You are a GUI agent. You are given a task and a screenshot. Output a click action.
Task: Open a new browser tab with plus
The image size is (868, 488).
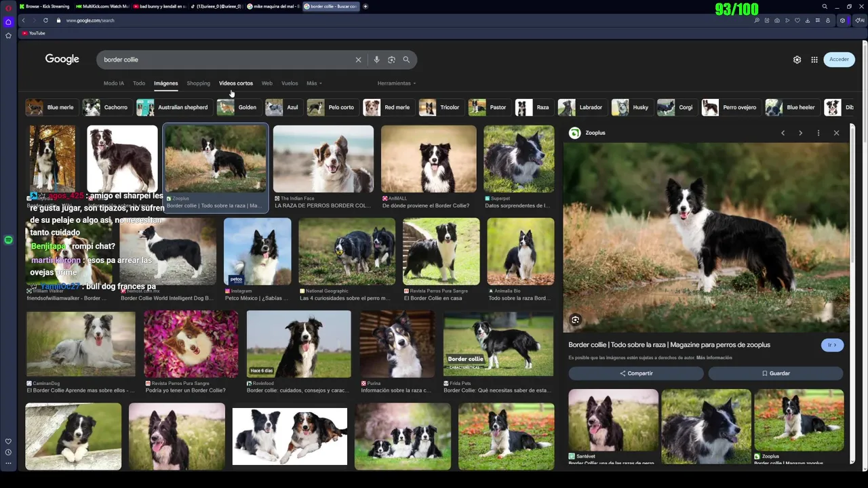click(365, 7)
